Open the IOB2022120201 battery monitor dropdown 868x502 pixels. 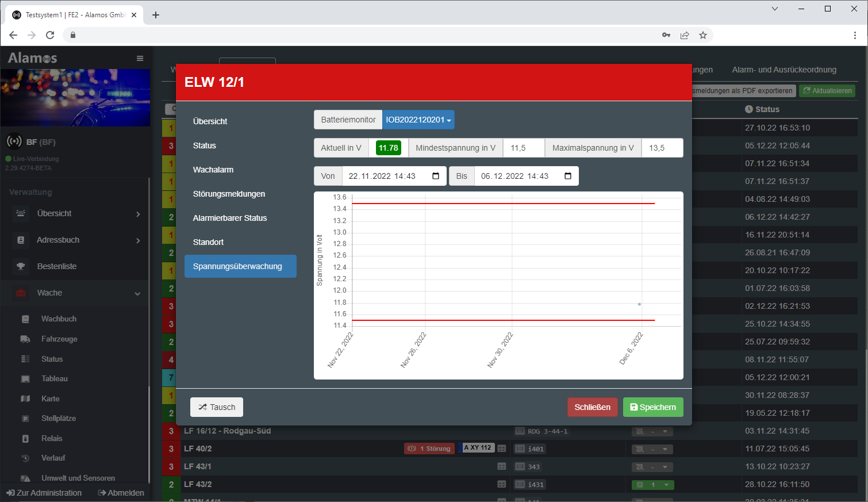click(418, 120)
